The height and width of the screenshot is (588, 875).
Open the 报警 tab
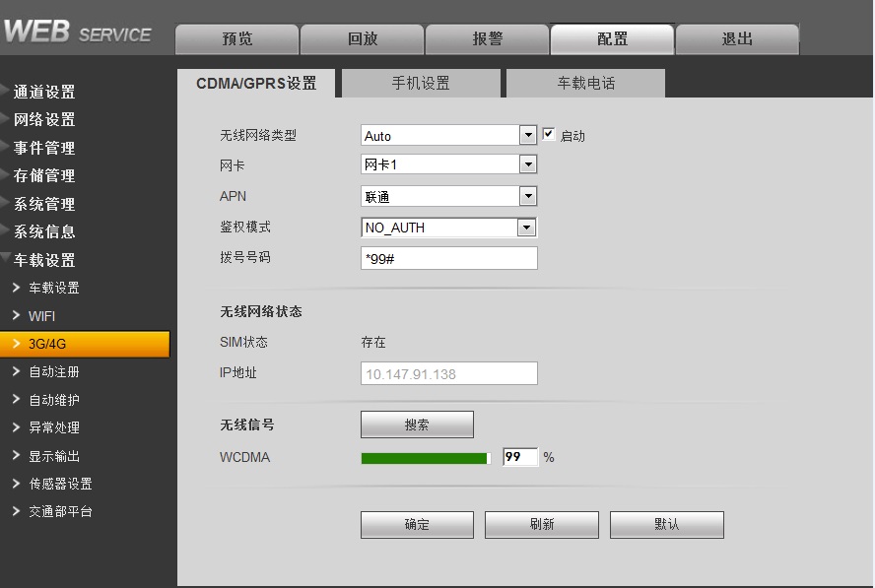(488, 39)
